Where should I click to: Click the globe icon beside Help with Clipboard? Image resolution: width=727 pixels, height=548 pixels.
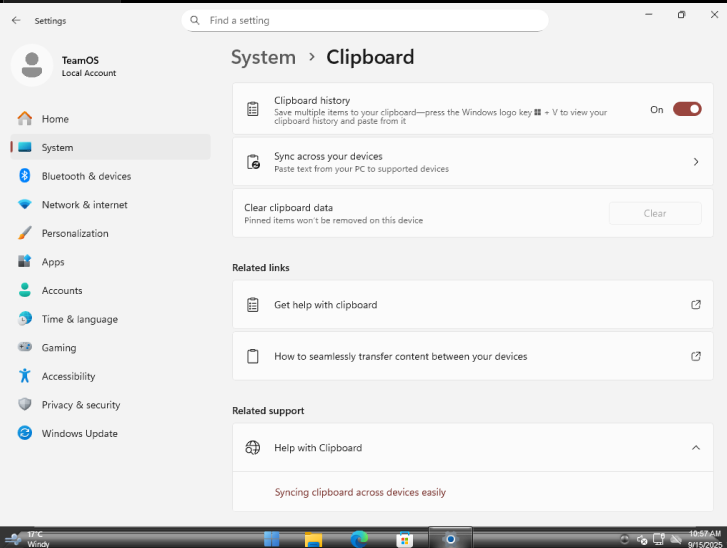click(253, 447)
